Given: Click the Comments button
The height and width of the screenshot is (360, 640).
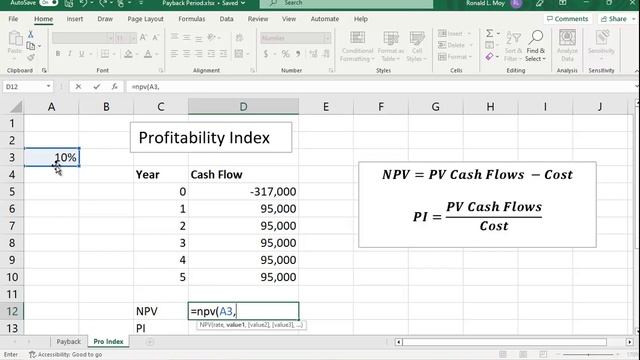Looking at the screenshot, I should coord(567,19).
